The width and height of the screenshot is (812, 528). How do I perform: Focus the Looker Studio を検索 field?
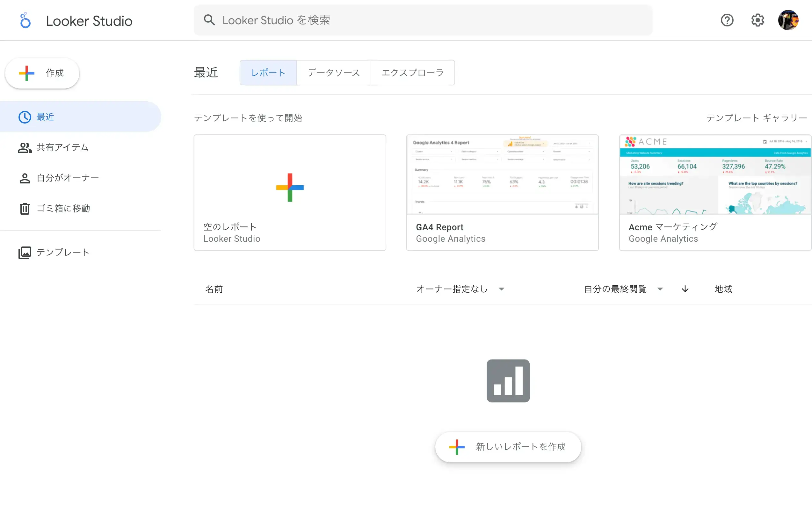(x=423, y=20)
